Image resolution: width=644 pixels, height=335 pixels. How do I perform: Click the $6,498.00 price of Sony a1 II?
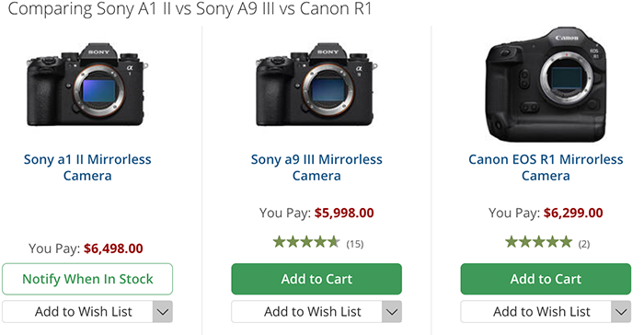pyautogui.click(x=113, y=248)
